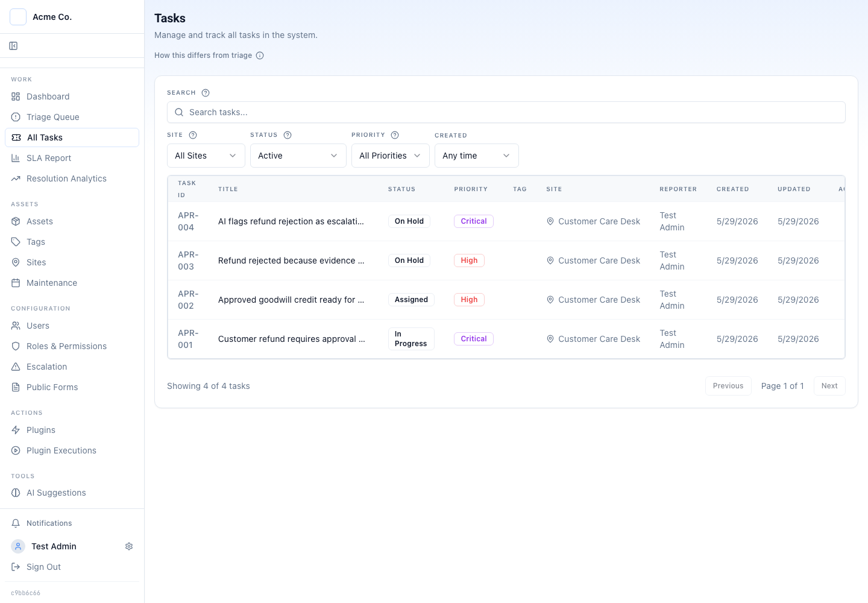Click the Site filter help icon
The image size is (868, 603).
193,135
